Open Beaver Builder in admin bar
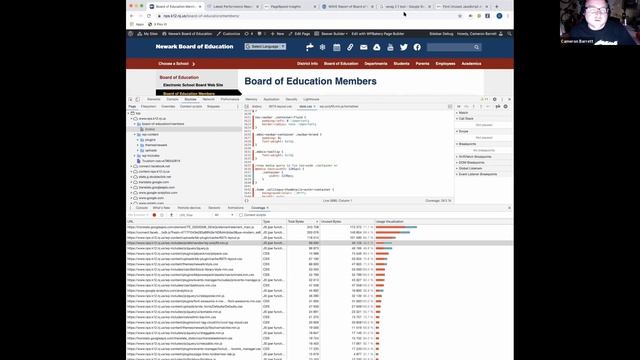 (331, 34)
